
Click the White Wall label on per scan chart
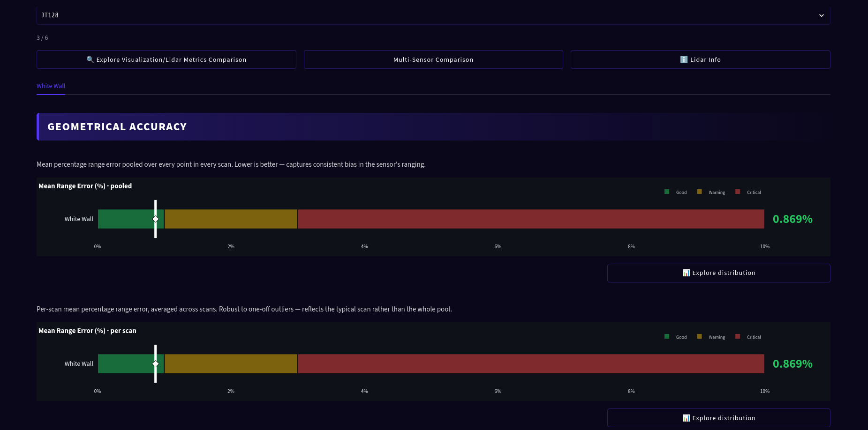pos(79,364)
